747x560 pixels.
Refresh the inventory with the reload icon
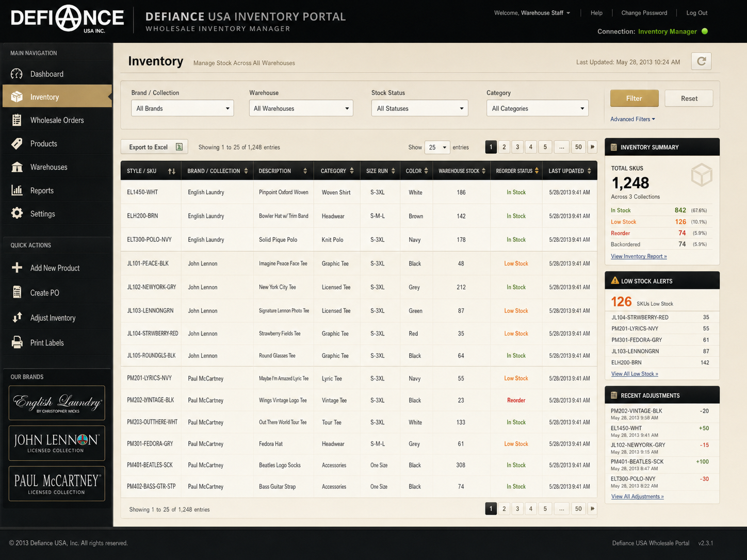(701, 61)
